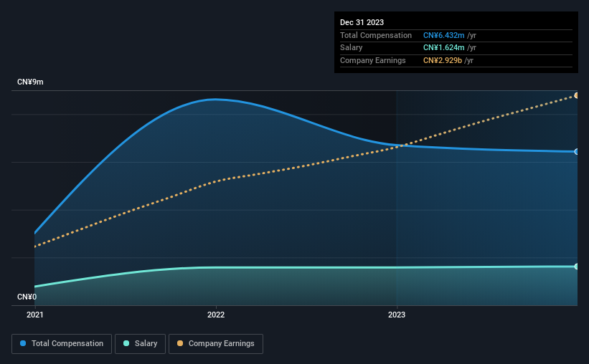Screen dimensions: 589x364
Task: Click the teal Salary end marker
Action: pos(576,267)
